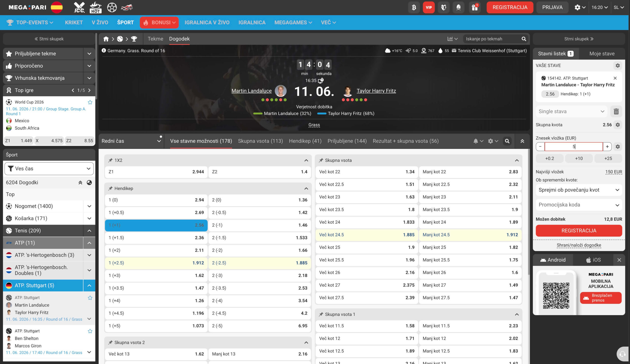The image size is (630, 364).
Task: Click the red REGISTRACIJA button in header
Action: [x=510, y=7]
